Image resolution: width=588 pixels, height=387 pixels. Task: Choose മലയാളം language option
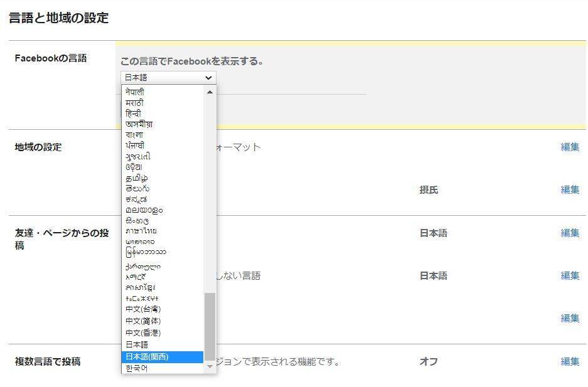click(163, 210)
